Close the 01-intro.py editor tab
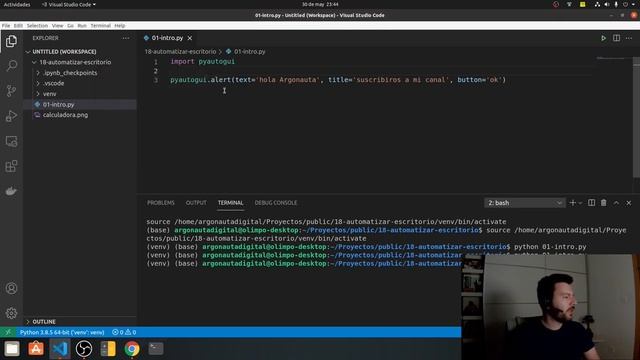The width and height of the screenshot is (640, 360). click(190, 38)
